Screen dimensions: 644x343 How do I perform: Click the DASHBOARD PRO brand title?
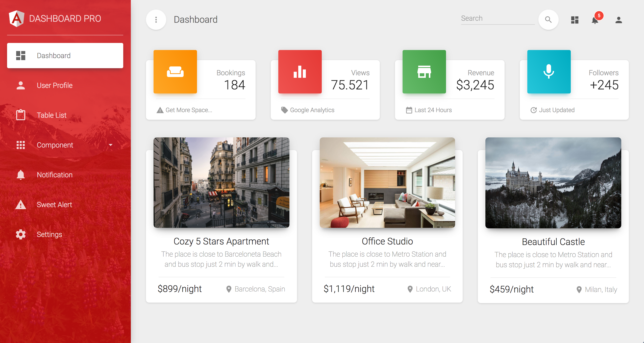pos(65,18)
